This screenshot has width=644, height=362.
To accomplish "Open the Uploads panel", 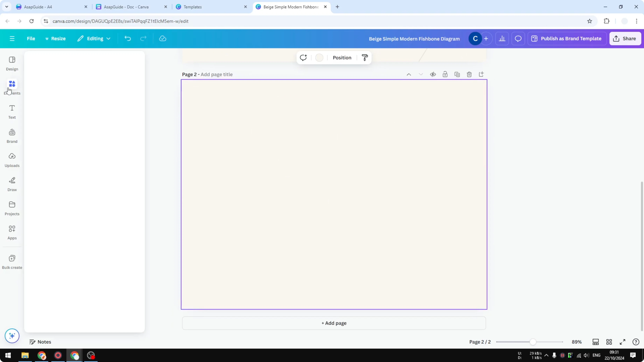I will tap(12, 159).
